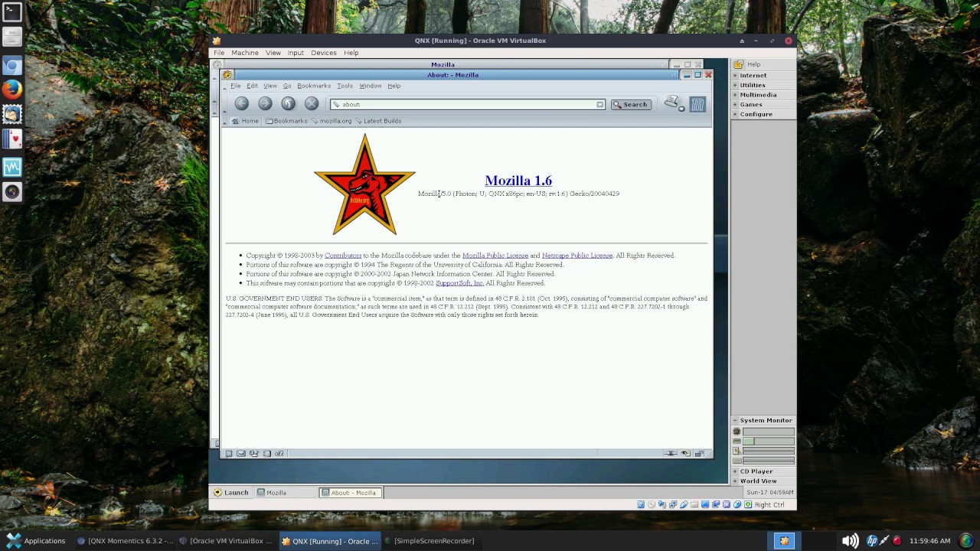Image resolution: width=980 pixels, height=551 pixels.
Task: Open VirtualBox Input menu
Action: tap(296, 53)
